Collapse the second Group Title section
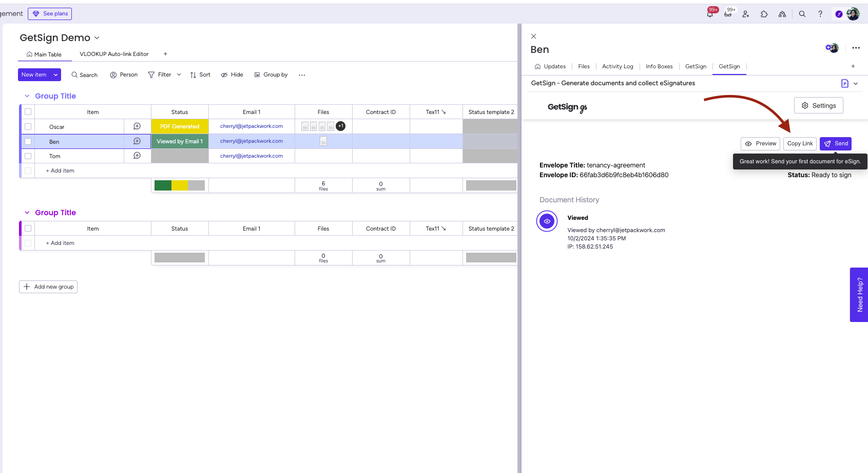Screen dimensions: 868x473 click(27, 213)
